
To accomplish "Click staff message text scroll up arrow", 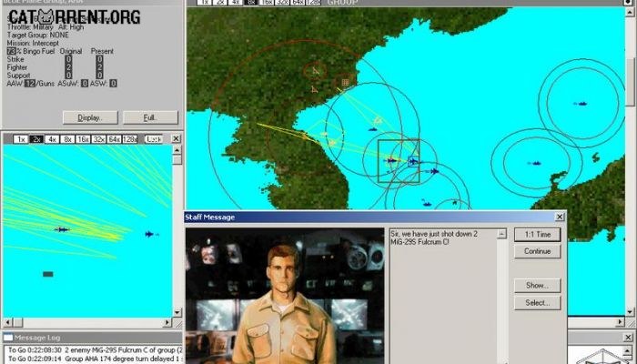I will (x=502, y=234).
